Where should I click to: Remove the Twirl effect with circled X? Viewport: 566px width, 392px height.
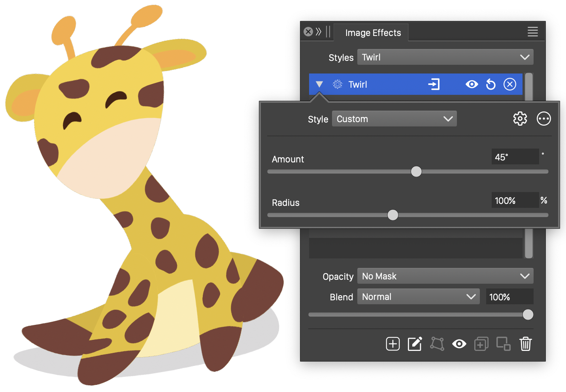point(509,85)
